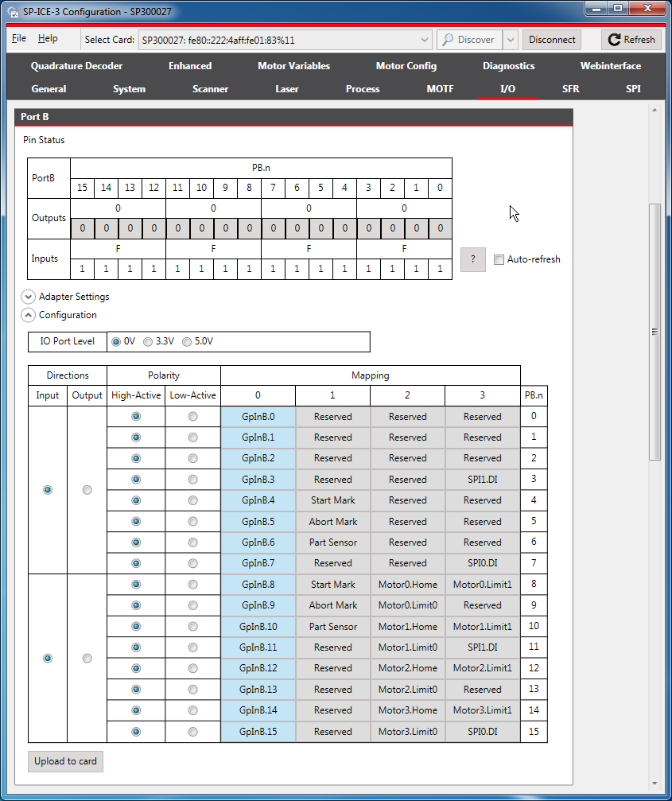Toggle output bit 0 in Pin Status
Screen dimensions: 672x801
coord(440,228)
